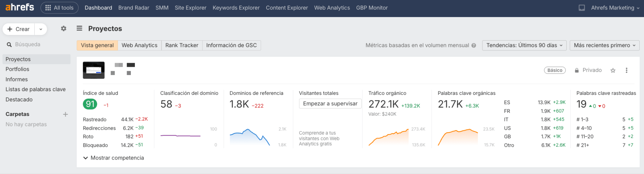
Task: Click the Bloqueado value 14.2K
Action: click(x=127, y=145)
